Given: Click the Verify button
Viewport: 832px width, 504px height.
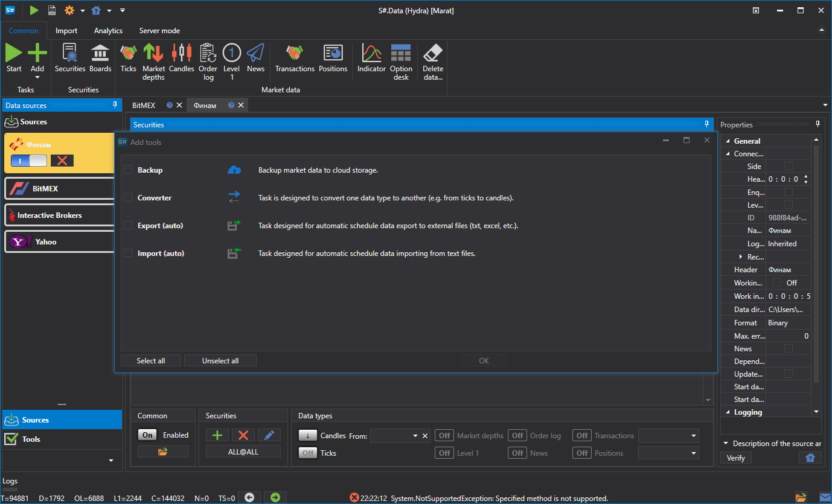Looking at the screenshot, I should [x=736, y=458].
